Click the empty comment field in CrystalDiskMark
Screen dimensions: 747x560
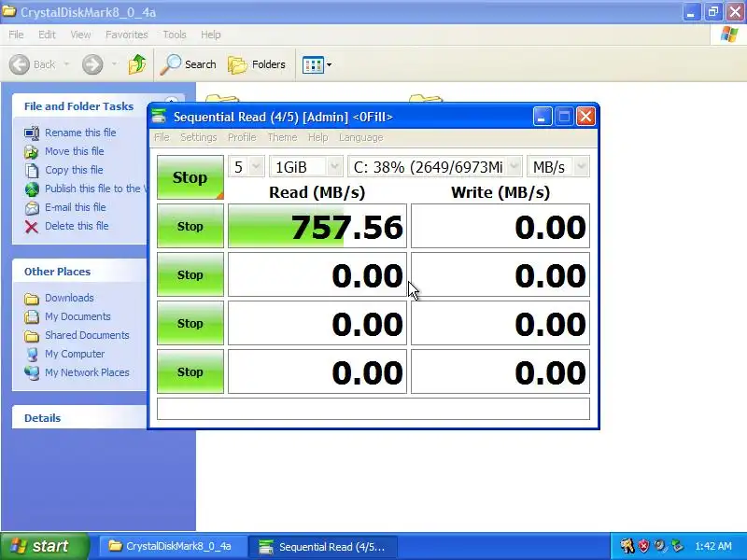tap(373, 409)
